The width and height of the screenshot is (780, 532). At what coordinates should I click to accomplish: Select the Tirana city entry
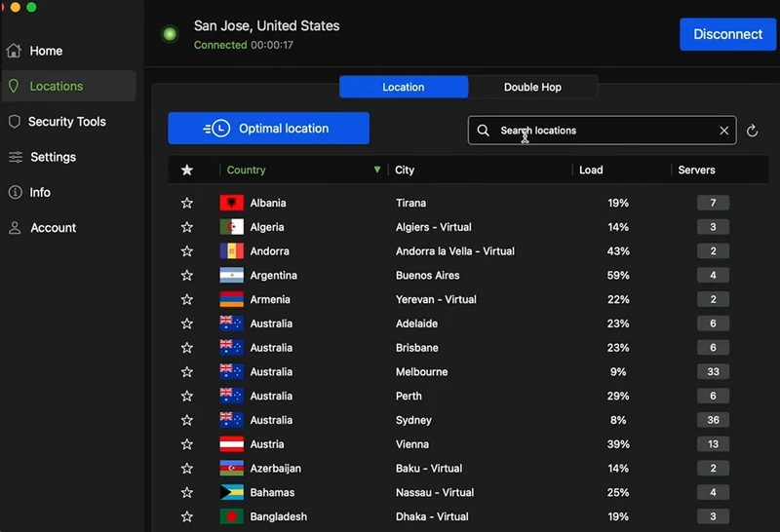pyautogui.click(x=410, y=203)
